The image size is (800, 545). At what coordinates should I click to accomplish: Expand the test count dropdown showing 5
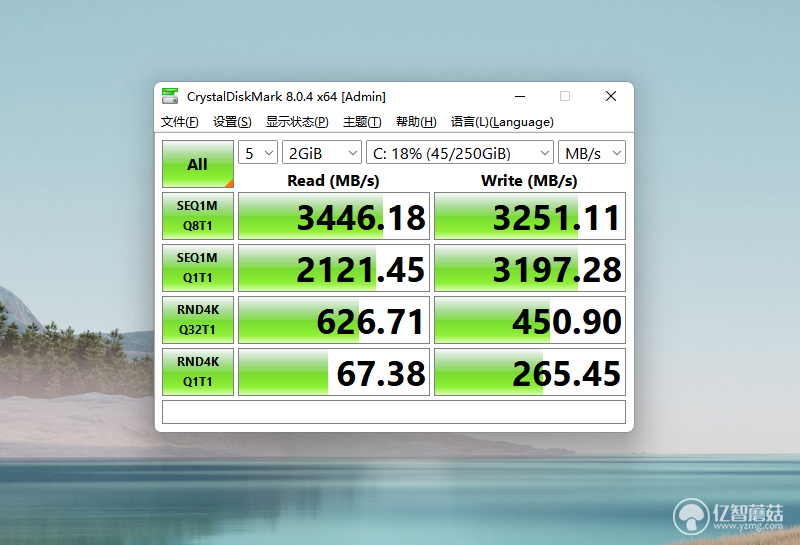coord(258,153)
